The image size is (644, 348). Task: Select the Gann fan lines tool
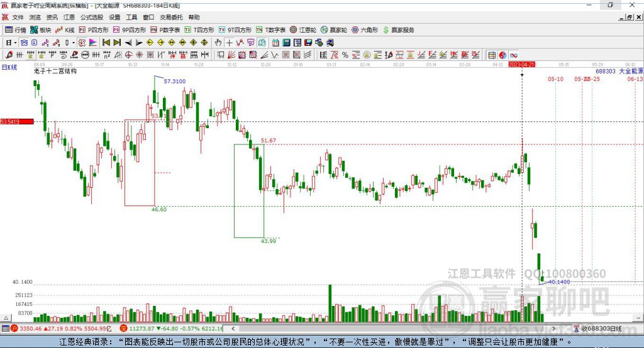click(231, 55)
